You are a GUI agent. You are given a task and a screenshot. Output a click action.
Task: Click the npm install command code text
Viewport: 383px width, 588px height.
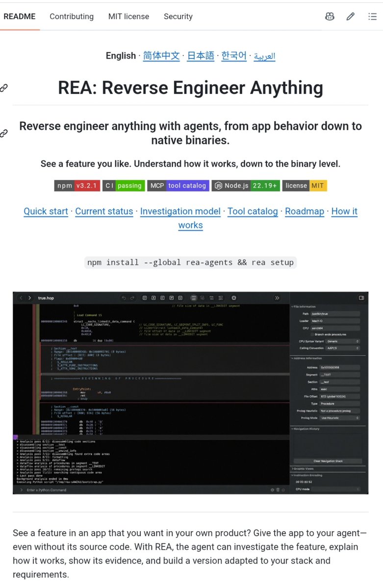click(190, 262)
